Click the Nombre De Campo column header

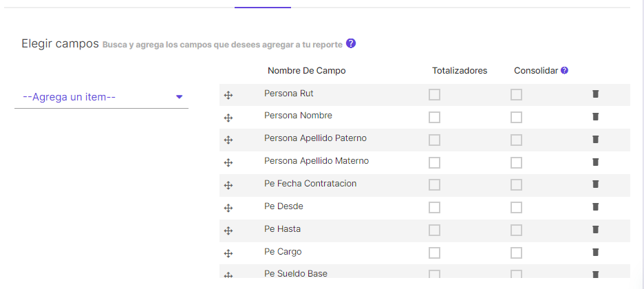[306, 71]
